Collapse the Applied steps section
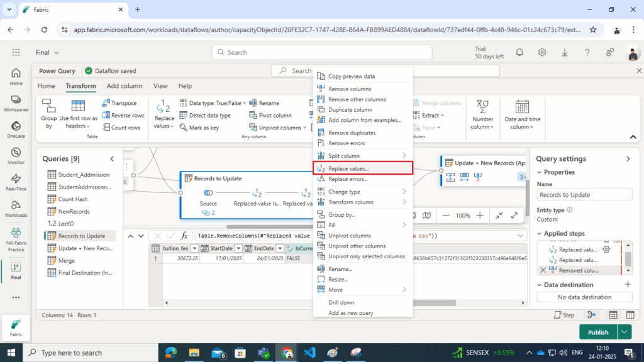 [539, 234]
